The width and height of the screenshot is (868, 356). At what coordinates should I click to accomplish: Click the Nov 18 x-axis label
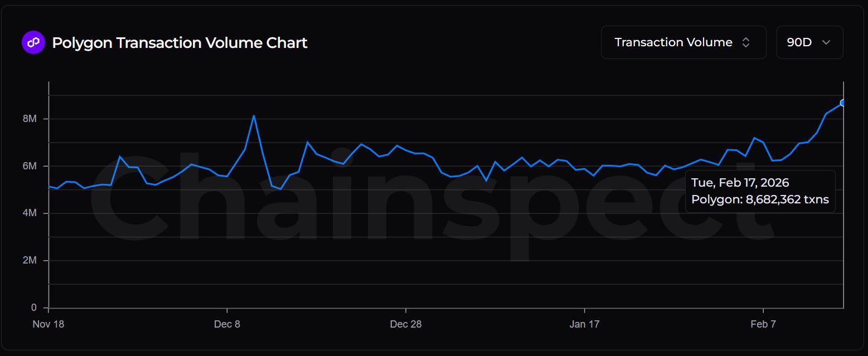pyautogui.click(x=49, y=325)
